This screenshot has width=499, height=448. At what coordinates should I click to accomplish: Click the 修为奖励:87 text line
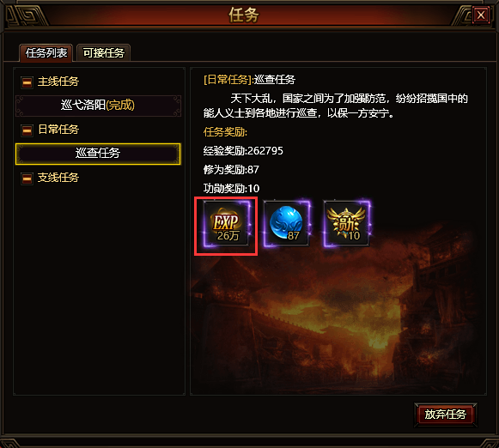tap(231, 169)
